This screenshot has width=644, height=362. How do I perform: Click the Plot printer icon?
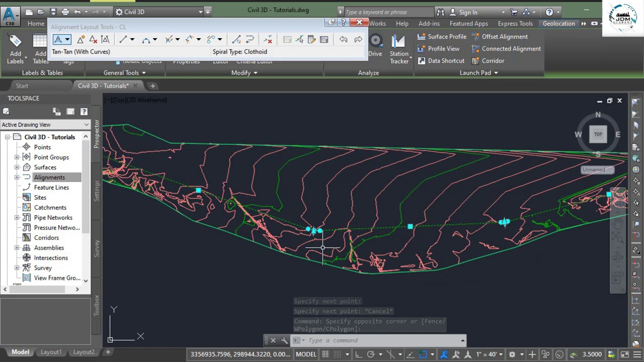(x=65, y=12)
